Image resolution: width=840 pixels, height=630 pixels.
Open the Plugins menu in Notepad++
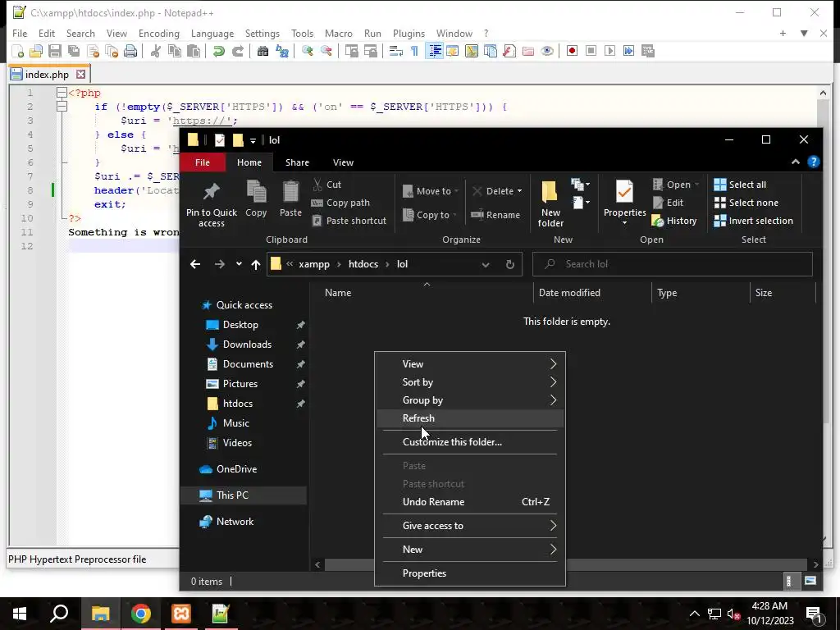point(409,33)
